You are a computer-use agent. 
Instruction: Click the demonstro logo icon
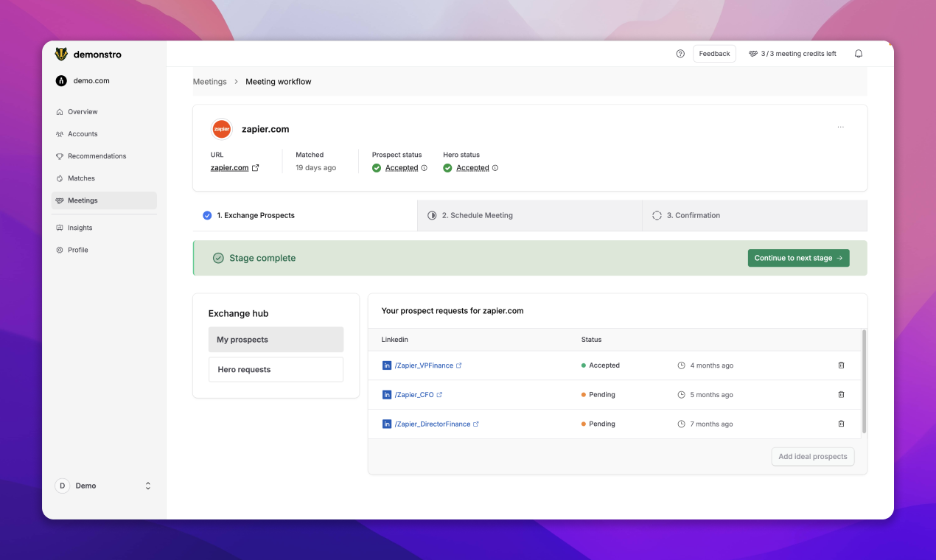click(61, 54)
